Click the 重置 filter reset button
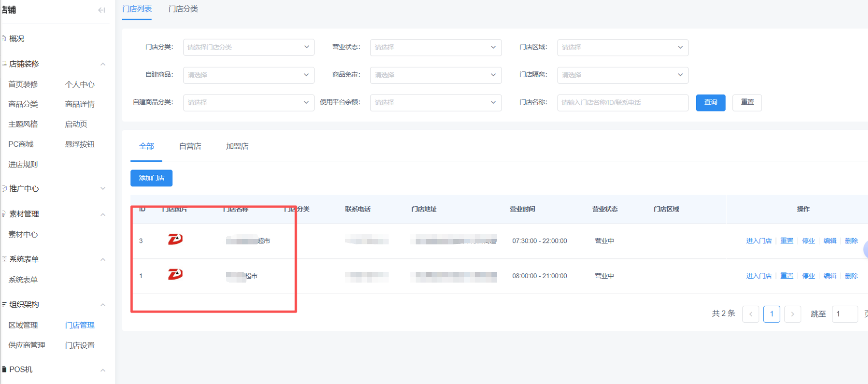868x384 pixels. pyautogui.click(x=747, y=102)
